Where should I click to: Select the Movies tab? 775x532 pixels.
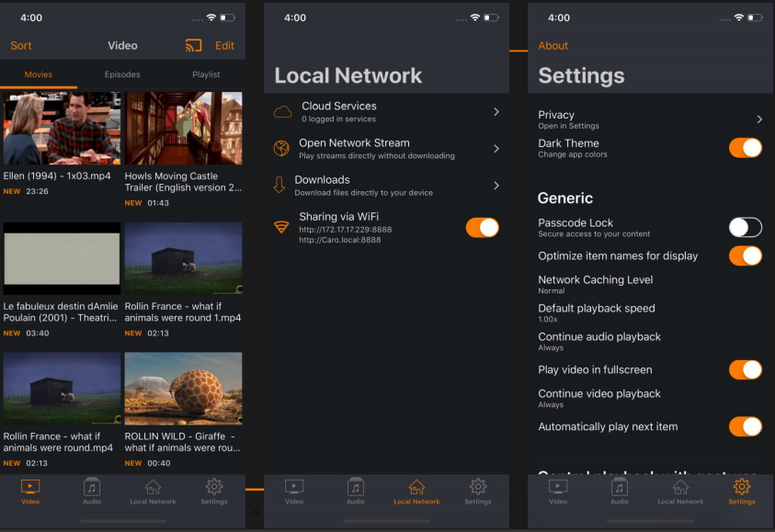point(39,74)
